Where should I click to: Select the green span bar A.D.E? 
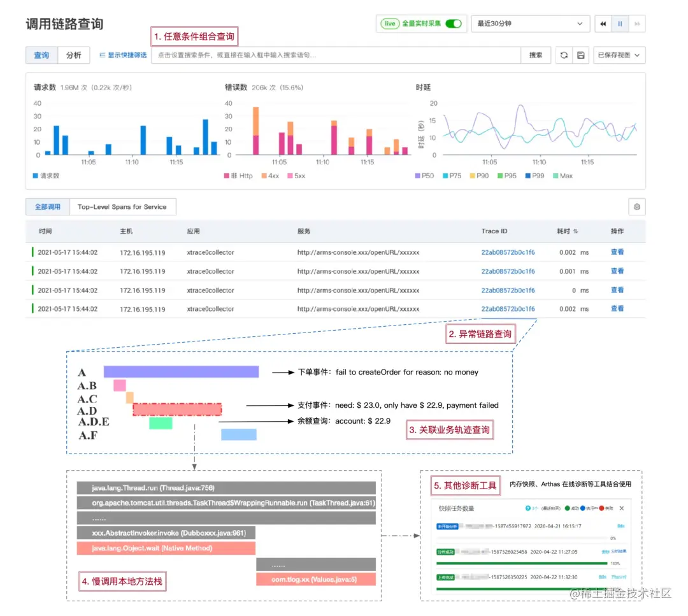tap(161, 423)
